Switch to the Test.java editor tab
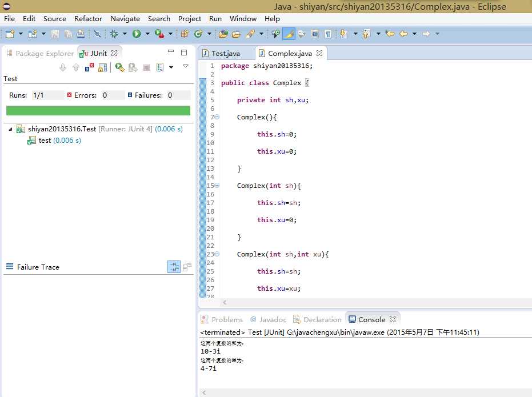This screenshot has width=532, height=397. pyautogui.click(x=225, y=53)
